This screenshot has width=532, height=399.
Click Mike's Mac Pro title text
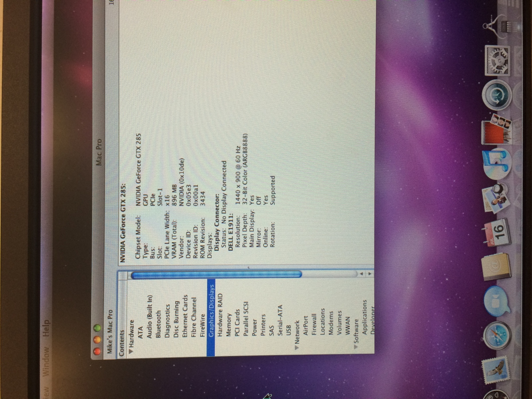pyautogui.click(x=110, y=332)
